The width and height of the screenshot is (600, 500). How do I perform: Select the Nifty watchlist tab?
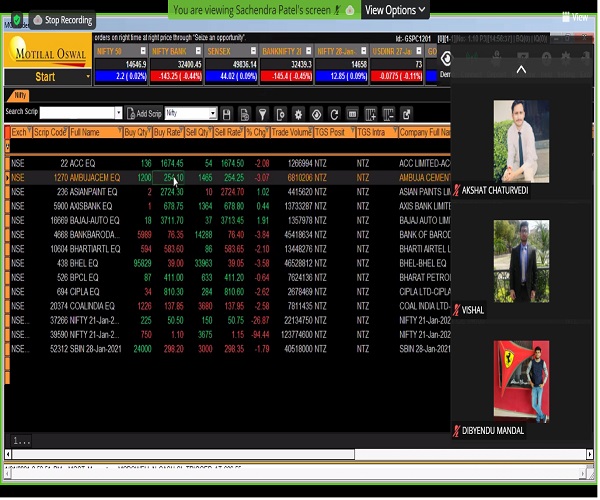[19, 96]
